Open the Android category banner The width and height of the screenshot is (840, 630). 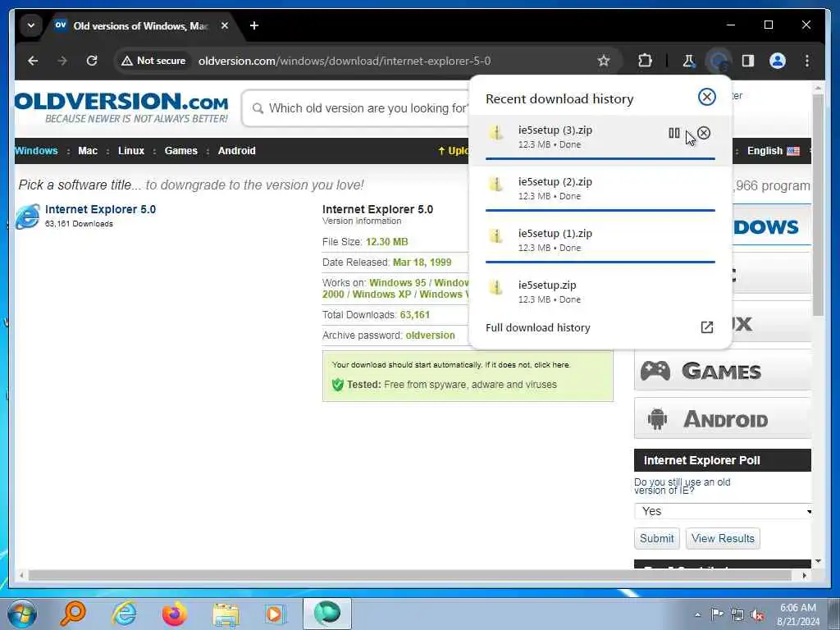722,418
